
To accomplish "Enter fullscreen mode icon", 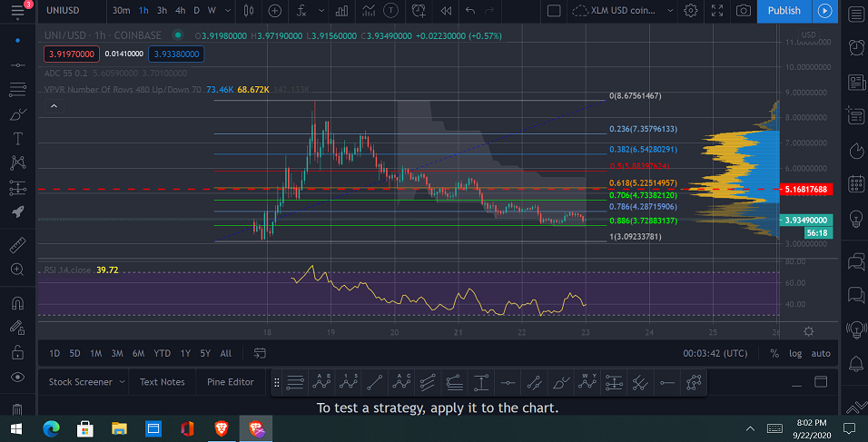I will pos(717,11).
